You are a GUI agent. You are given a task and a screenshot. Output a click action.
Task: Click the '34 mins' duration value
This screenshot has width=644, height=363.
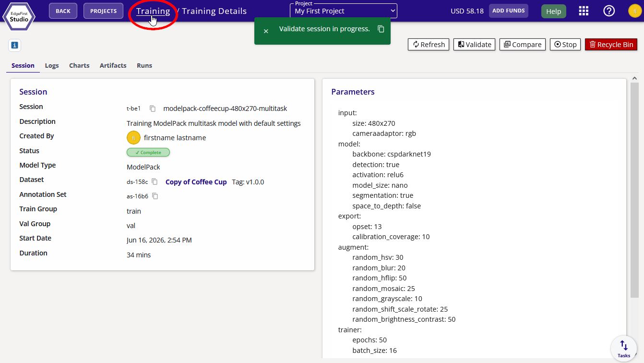click(139, 255)
